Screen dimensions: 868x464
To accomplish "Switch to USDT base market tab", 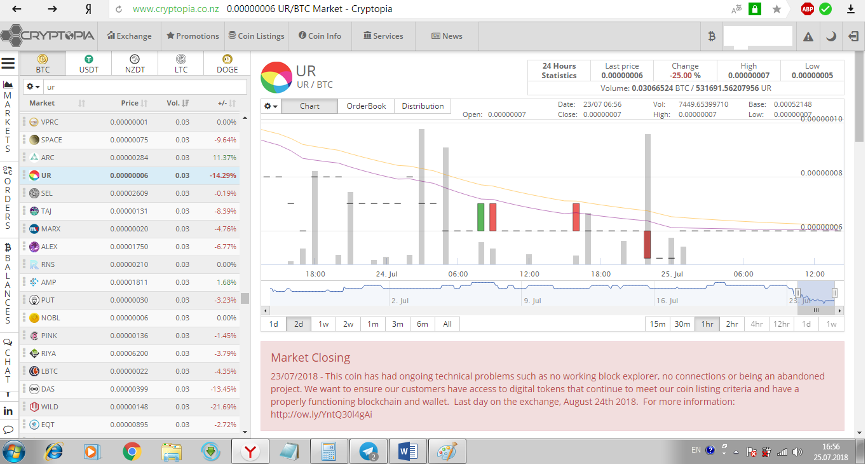I will [89, 64].
